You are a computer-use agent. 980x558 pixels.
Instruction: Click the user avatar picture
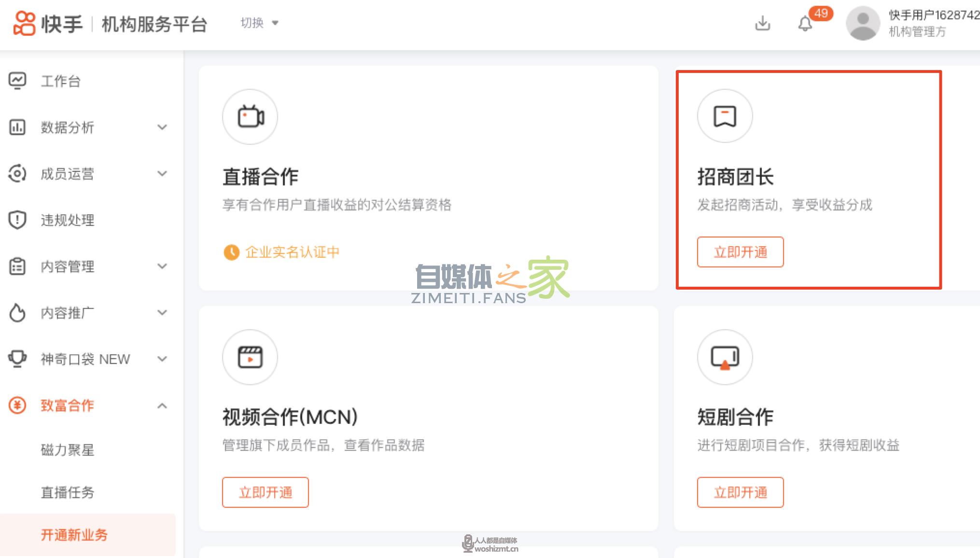click(x=863, y=23)
